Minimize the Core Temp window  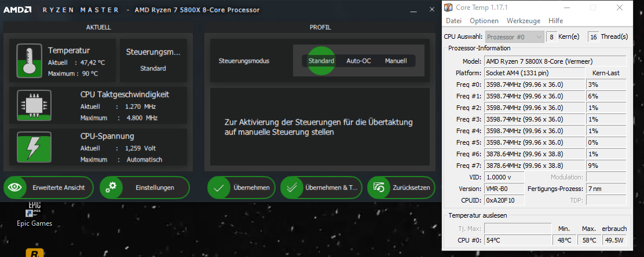coord(566,8)
